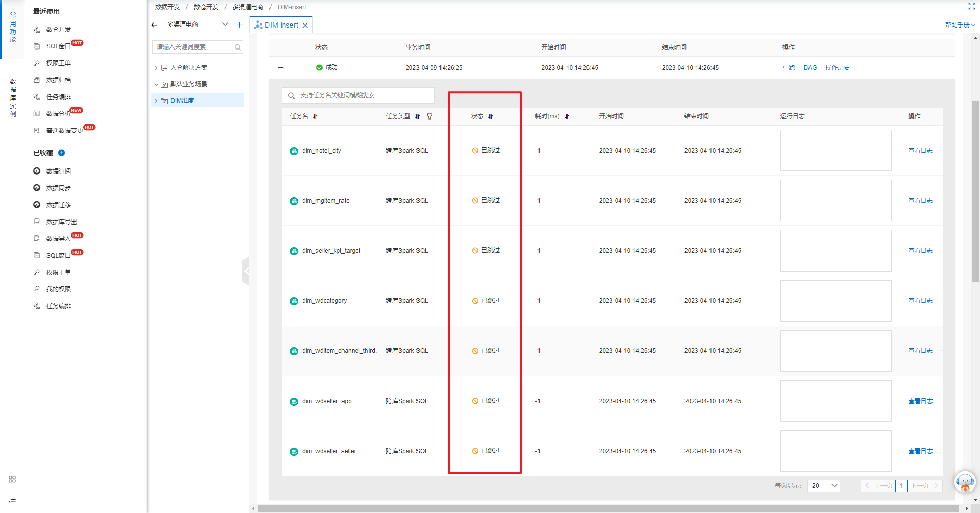The height and width of the screenshot is (513, 980).
Task: Open 我的权限 in favorites
Action: (58, 289)
